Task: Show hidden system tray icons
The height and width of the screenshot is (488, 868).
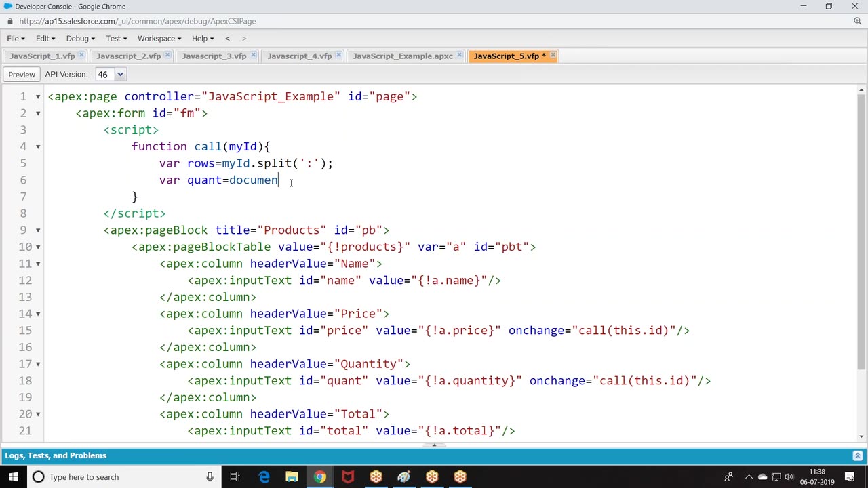Action: coord(749,476)
